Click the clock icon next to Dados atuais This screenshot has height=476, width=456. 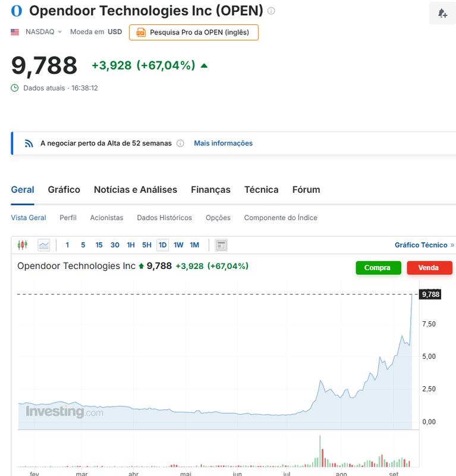tap(14, 88)
